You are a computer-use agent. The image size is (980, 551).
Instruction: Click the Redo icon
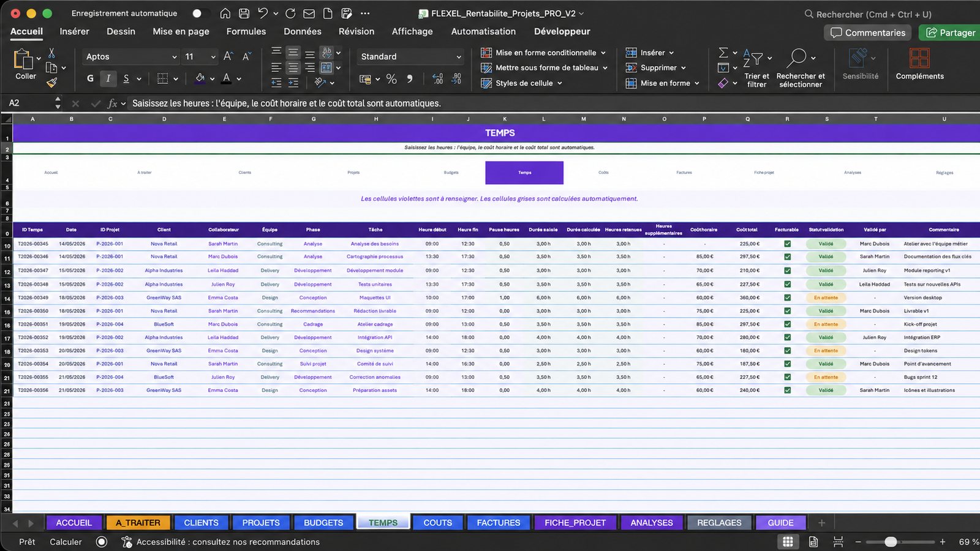(x=290, y=13)
